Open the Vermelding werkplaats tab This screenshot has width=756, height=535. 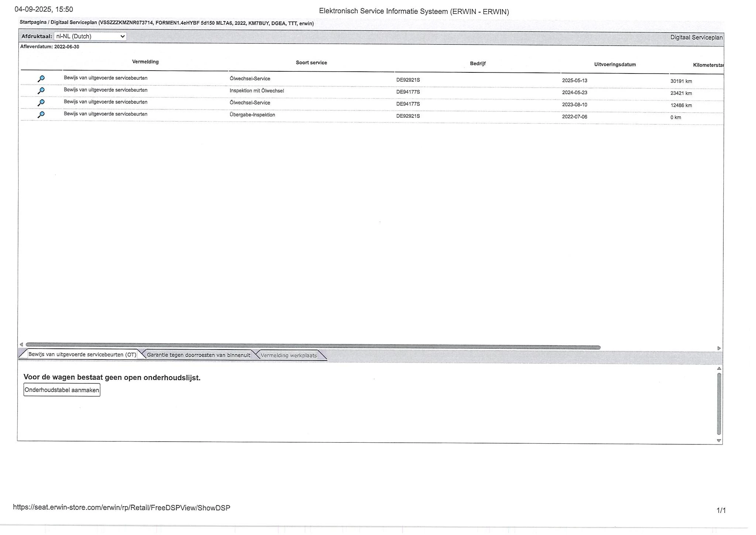coord(288,355)
